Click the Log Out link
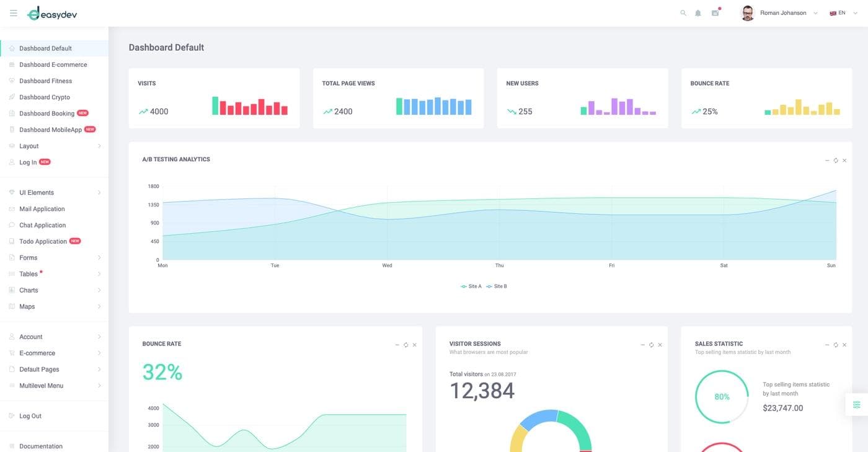 [x=30, y=416]
